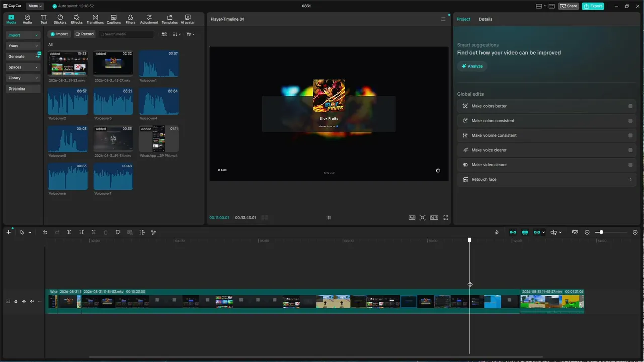Open the Templates panel
This screenshot has height=362, width=644.
point(170,19)
